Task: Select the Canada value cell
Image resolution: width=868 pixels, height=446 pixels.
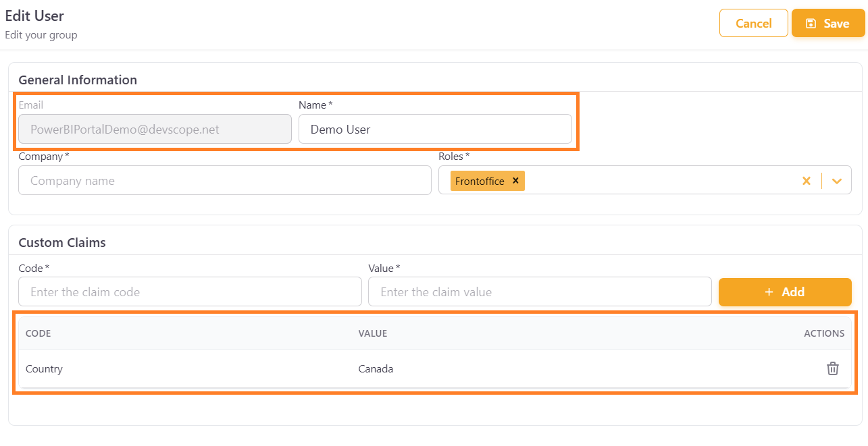Action: [376, 369]
